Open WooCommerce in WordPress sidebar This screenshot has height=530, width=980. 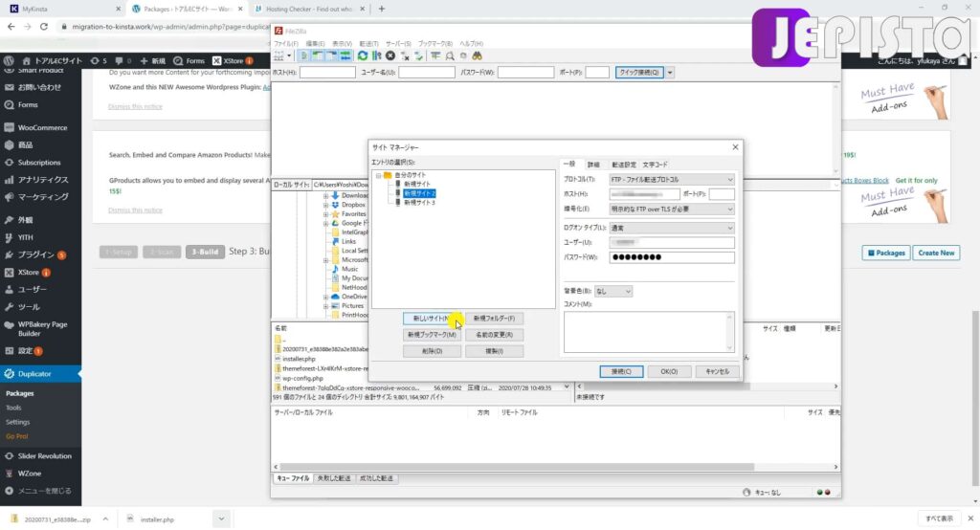40,127
